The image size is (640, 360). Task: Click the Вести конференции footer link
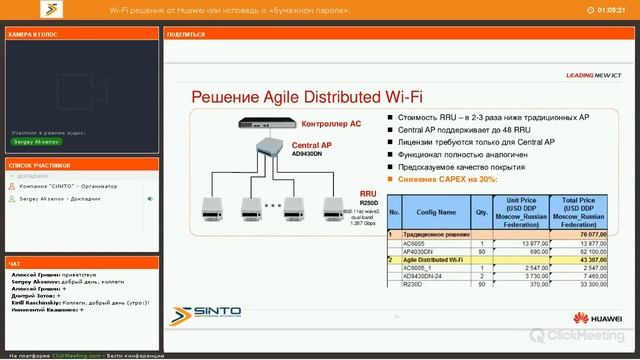136,356
